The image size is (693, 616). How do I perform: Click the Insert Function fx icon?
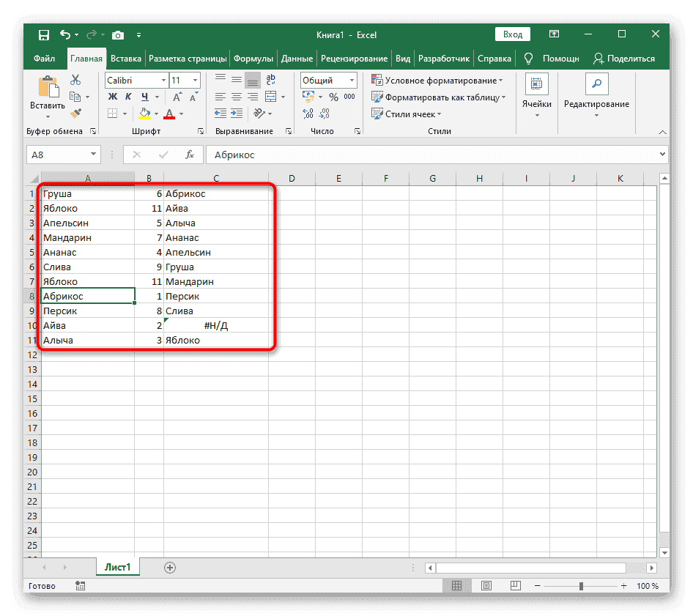[x=190, y=155]
